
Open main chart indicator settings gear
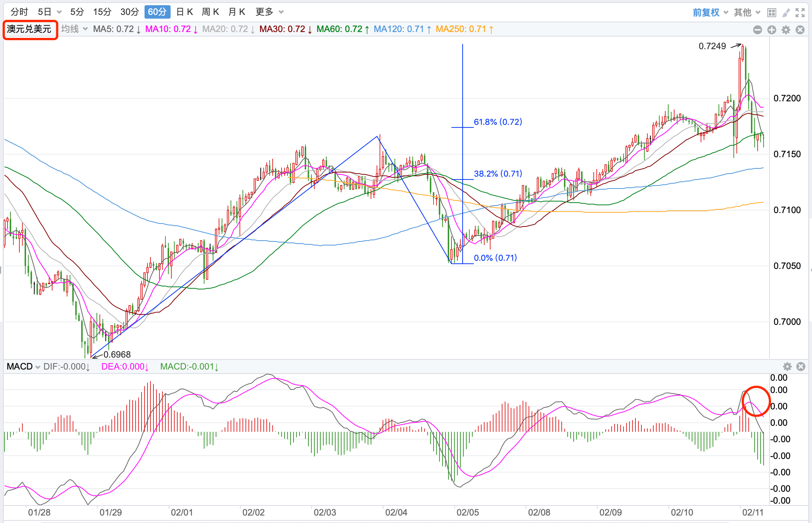tap(786, 30)
